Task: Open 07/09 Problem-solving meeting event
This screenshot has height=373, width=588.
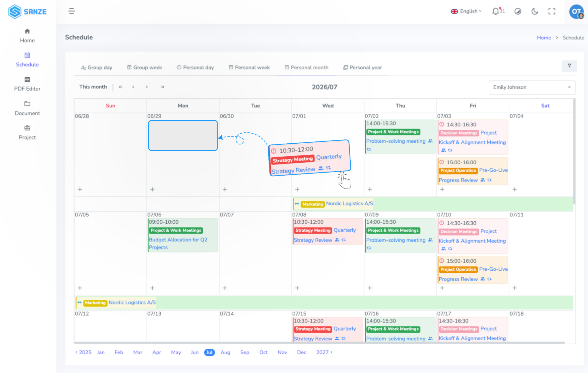Action: pos(400,235)
